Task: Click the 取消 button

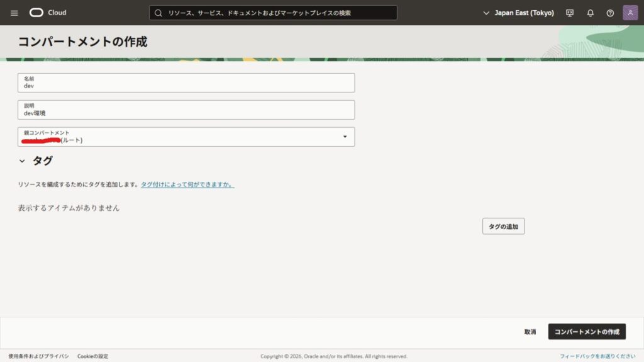Action: [530, 332]
